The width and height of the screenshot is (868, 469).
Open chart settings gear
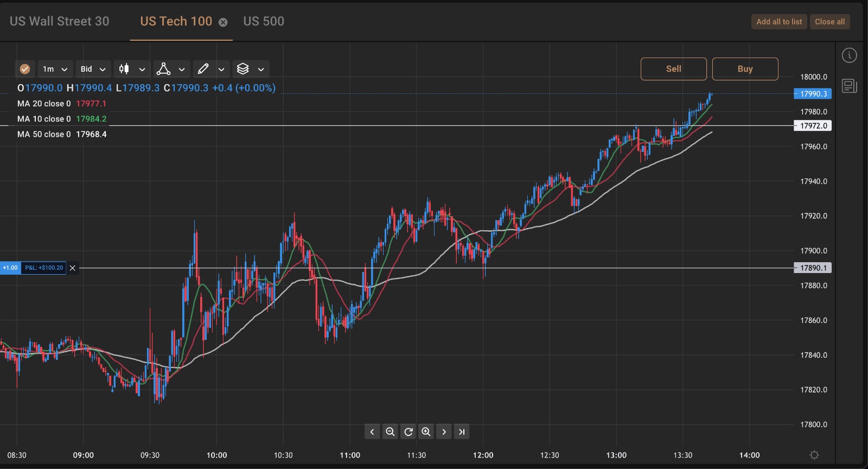pos(814,455)
